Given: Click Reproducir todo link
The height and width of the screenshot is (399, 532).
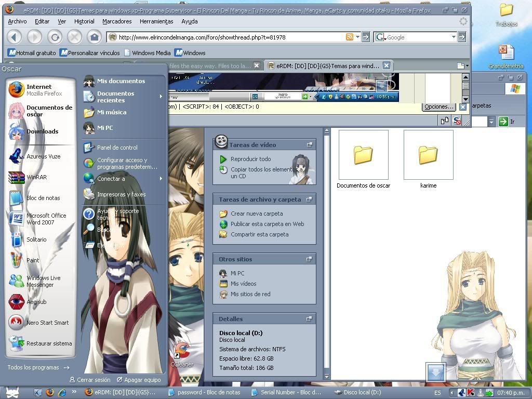Looking at the screenshot, I should (x=251, y=159).
